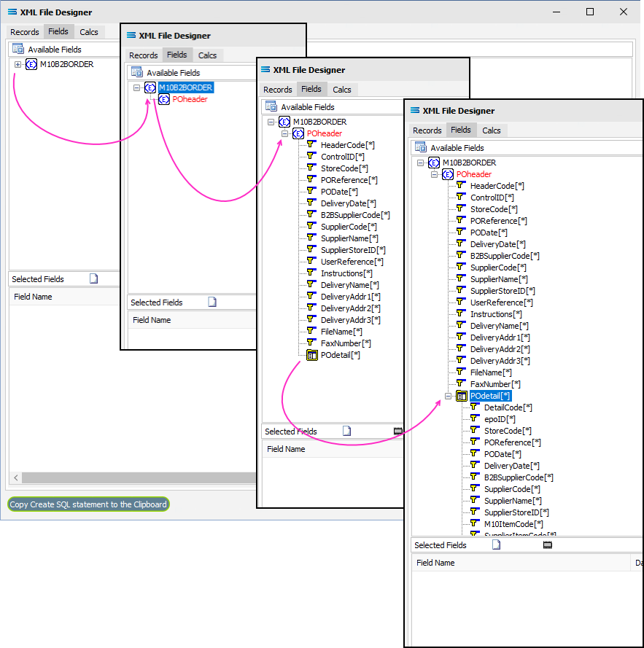Open the Records tab in the front-most window

427,130
